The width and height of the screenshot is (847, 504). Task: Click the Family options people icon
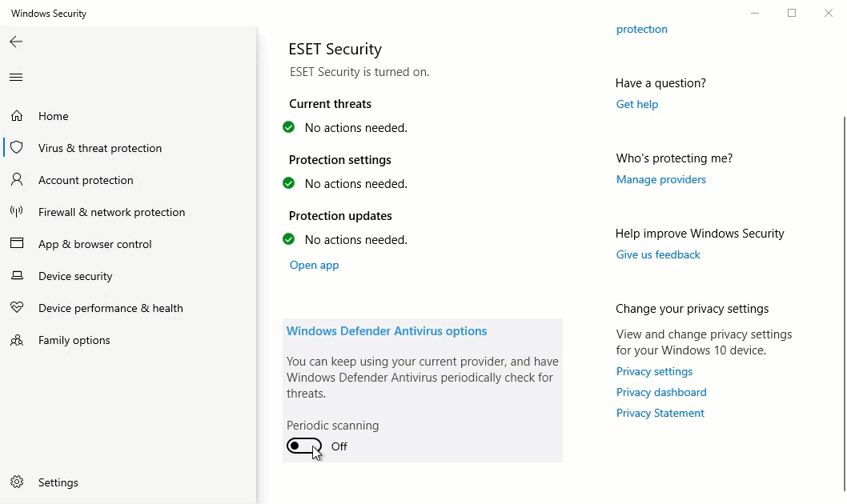17,340
